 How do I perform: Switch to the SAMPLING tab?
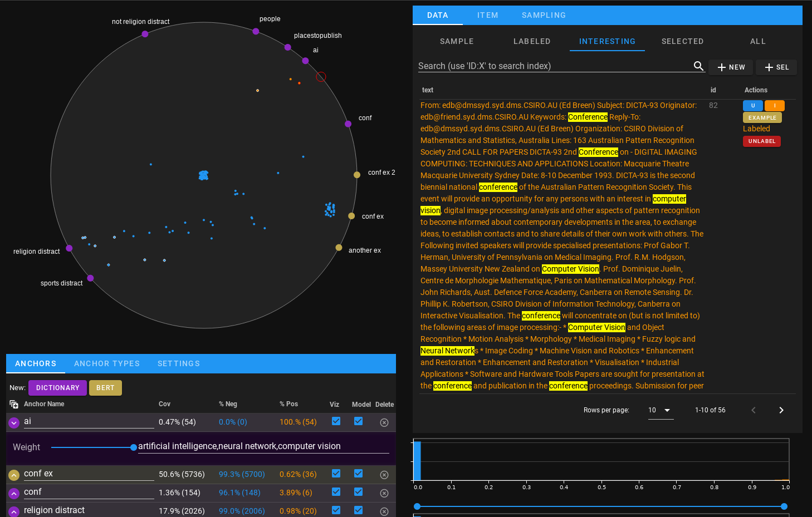[543, 15]
